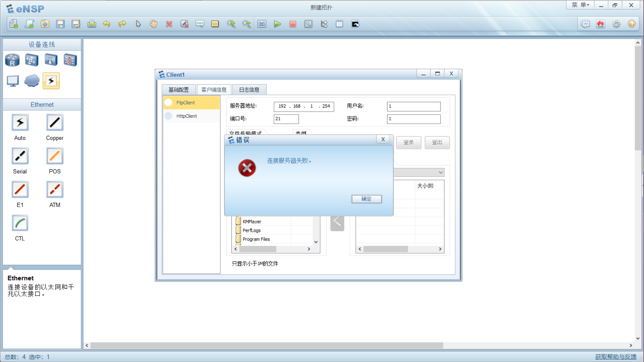Select the router device category icon
The height and width of the screenshot is (362, 644).
(x=12, y=60)
